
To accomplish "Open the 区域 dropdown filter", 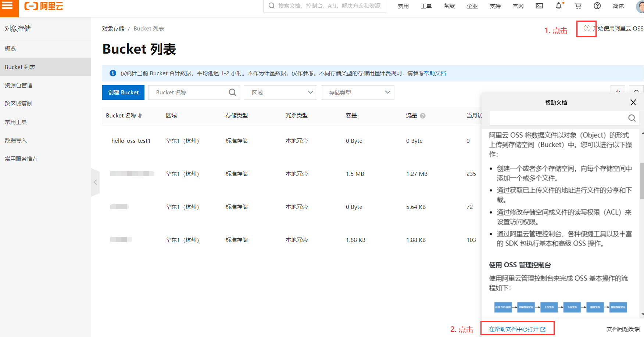I will pyautogui.click(x=280, y=93).
